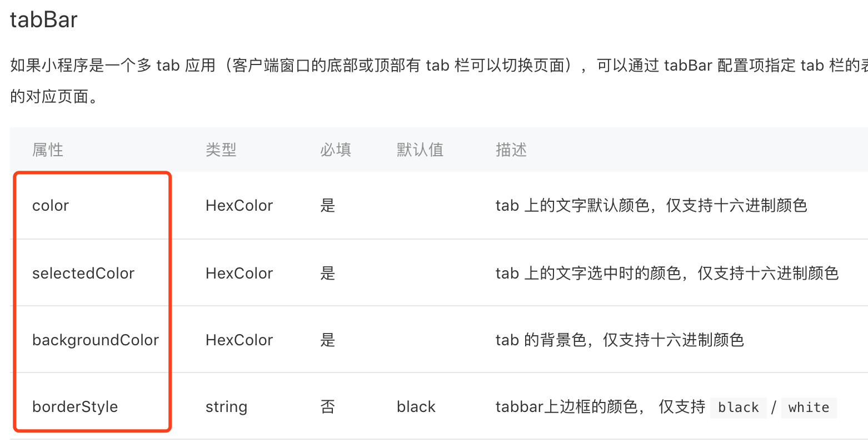Click the inline code black option
The image size is (868, 447).
tap(739, 407)
